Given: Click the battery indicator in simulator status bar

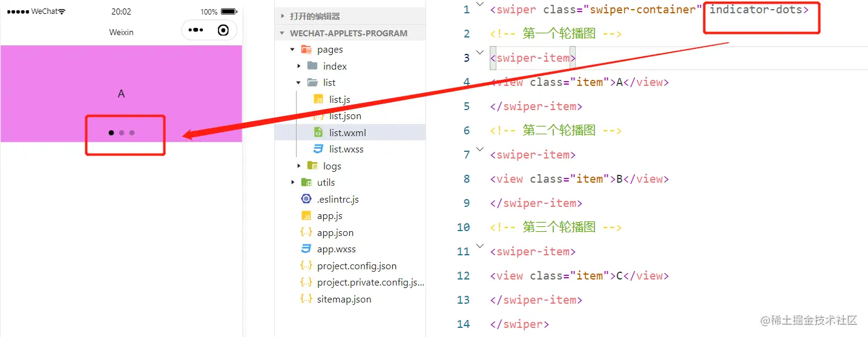Looking at the screenshot, I should point(229,11).
